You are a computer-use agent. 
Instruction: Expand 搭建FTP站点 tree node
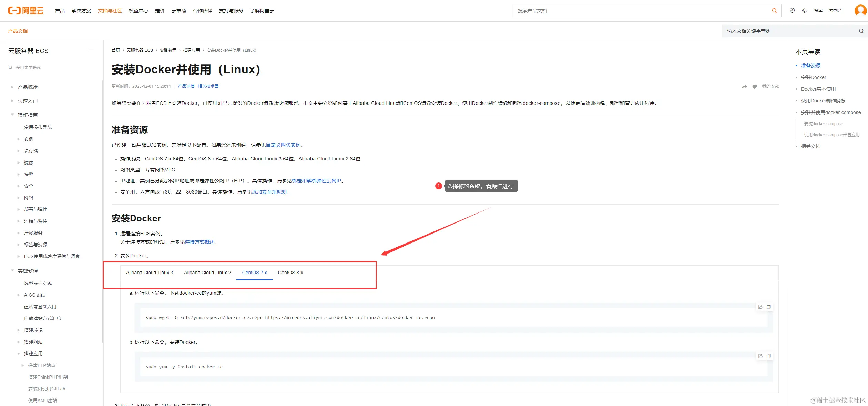tap(23, 365)
